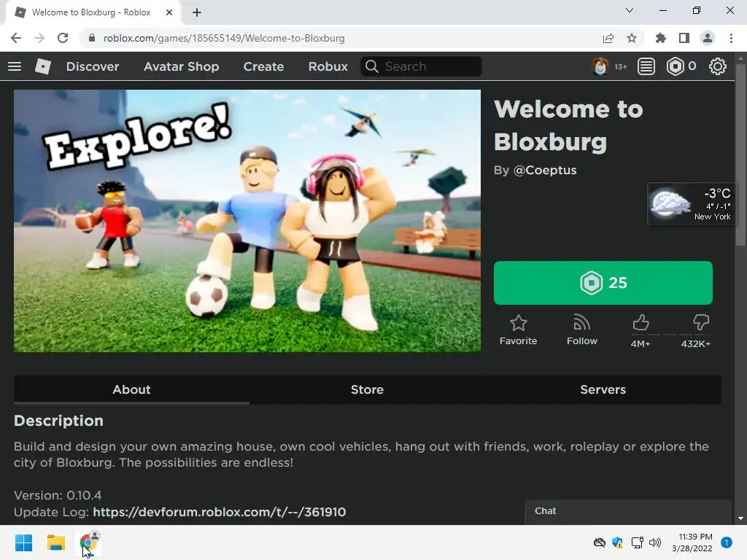747x560 pixels.
Task: Open the notifications feed icon in Roblox header
Action: (646, 66)
